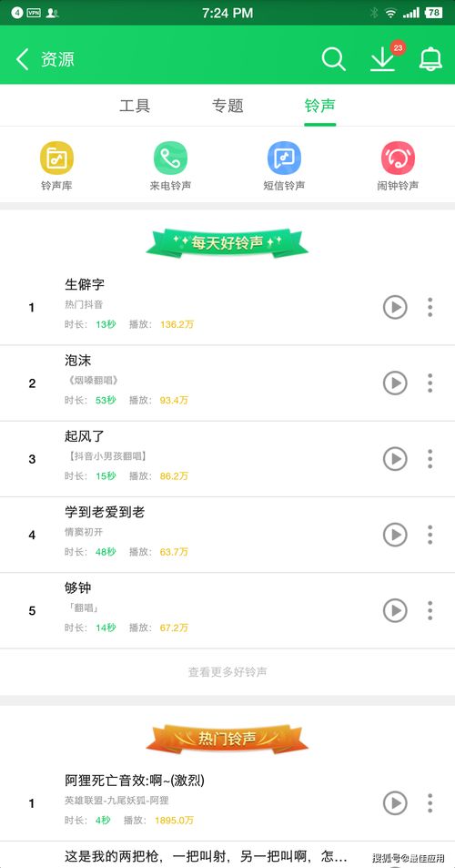455x868 pixels.
Task: Go back using the arrow beside 资源
Action: pos(22,58)
